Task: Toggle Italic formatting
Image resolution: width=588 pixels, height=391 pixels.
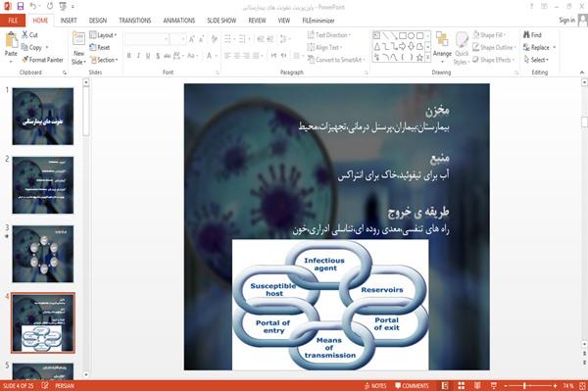Action: [x=138, y=56]
